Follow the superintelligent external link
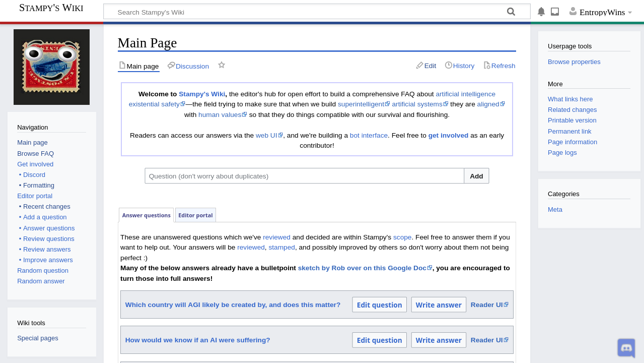Viewport: 644px width, 363px height. [364, 104]
